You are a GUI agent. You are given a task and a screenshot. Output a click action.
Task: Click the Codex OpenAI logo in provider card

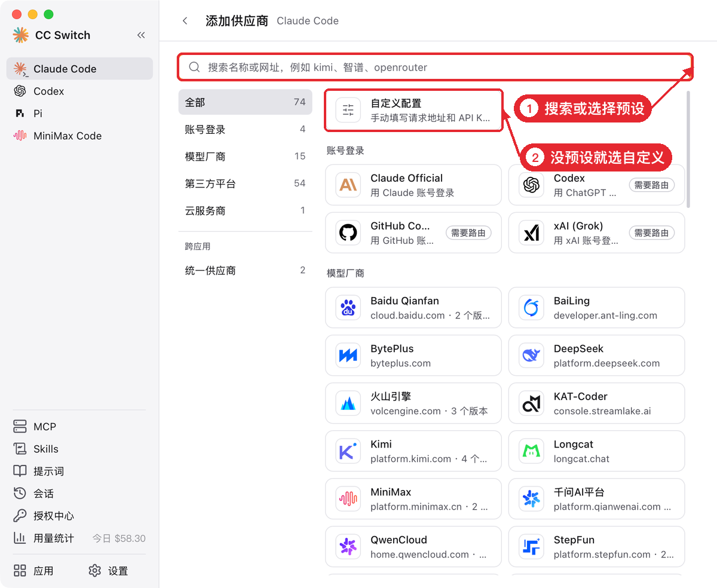531,185
